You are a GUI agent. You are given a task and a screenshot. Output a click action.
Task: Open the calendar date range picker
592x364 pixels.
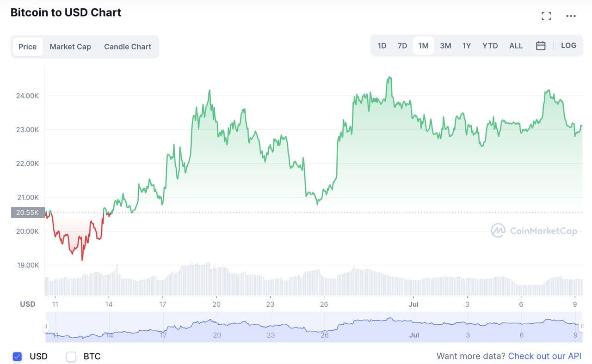(541, 46)
